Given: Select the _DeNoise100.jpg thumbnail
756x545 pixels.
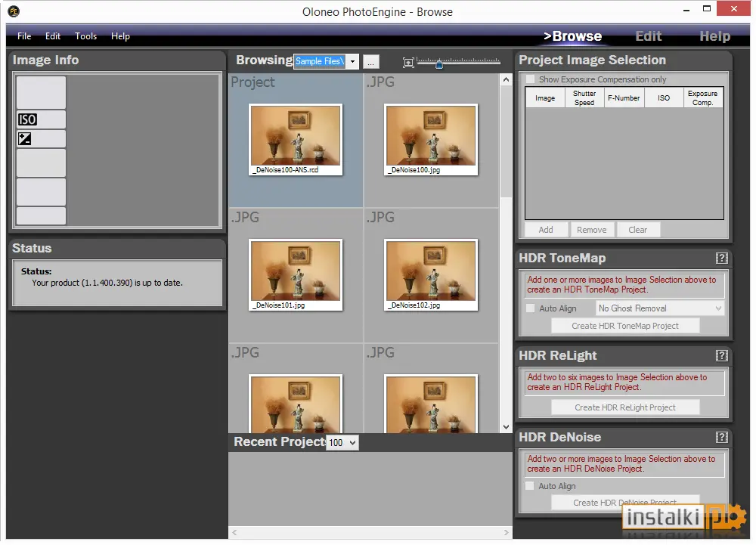Looking at the screenshot, I should click(431, 140).
